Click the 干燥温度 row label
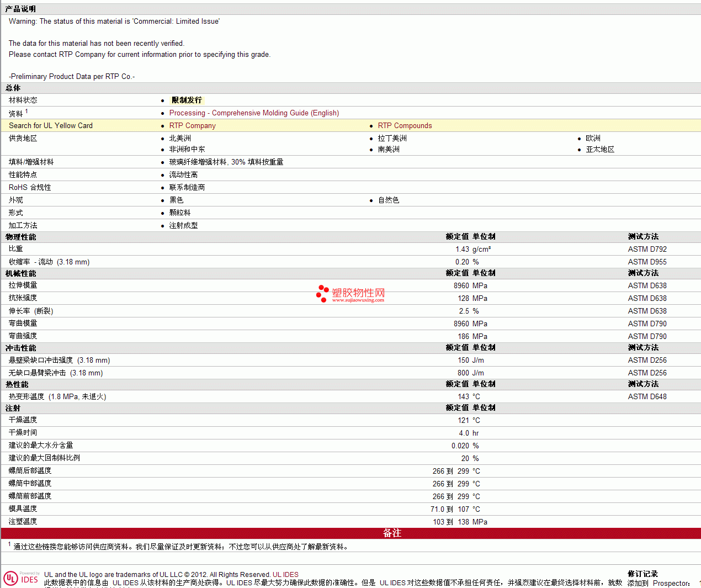Image resolution: width=701 pixels, height=588 pixels. [x=23, y=420]
